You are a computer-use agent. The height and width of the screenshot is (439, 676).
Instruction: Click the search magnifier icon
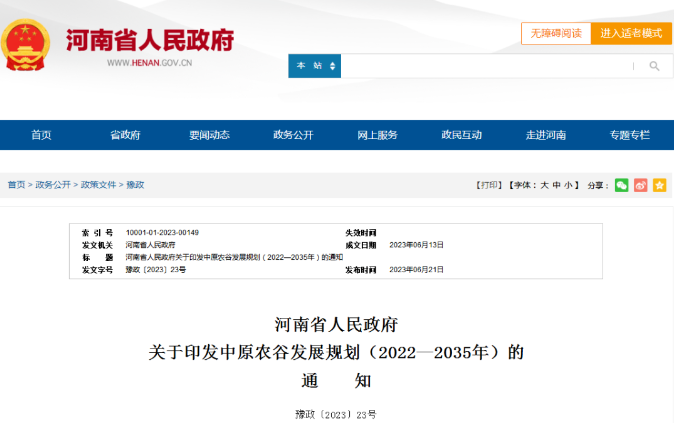point(654,66)
